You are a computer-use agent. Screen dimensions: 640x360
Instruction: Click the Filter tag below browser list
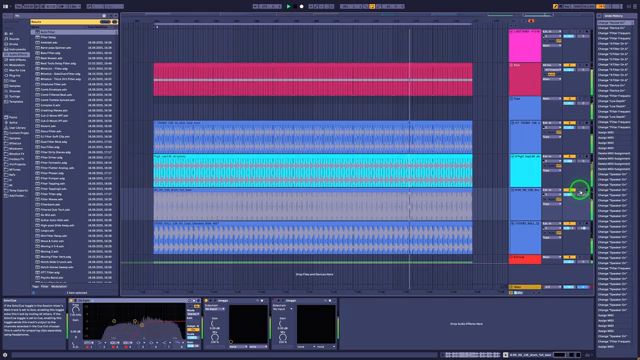pos(44,287)
